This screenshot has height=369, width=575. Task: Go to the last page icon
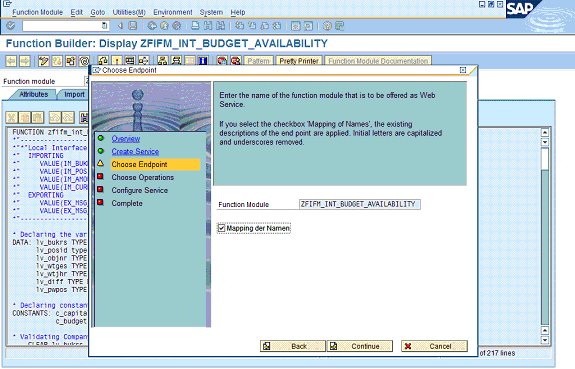click(x=277, y=26)
